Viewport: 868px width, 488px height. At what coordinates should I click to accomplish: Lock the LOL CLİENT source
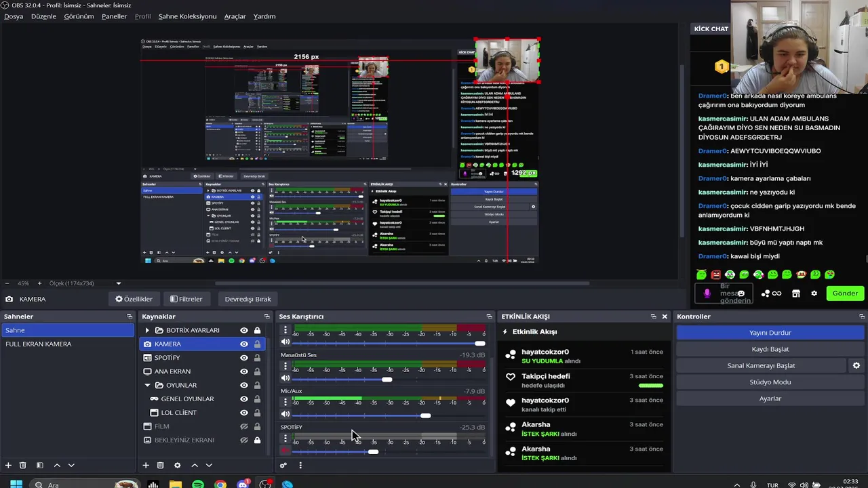(258, 412)
